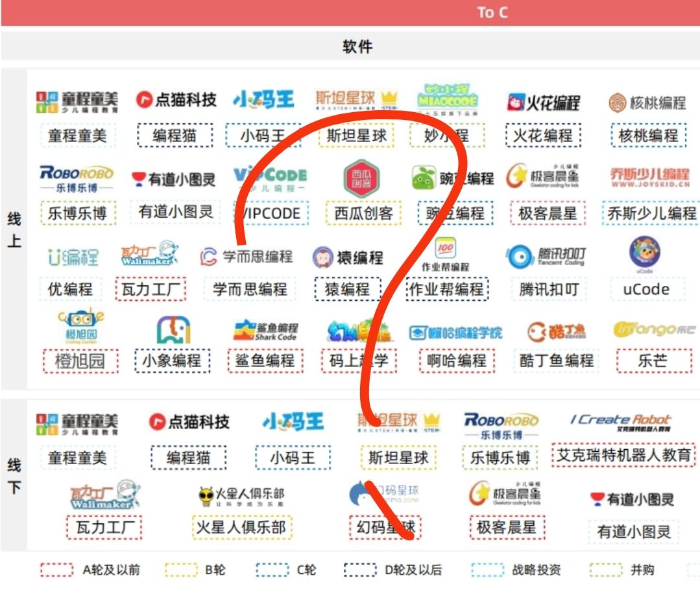700x610 pixels.
Task: Open the 点猫科技 logo in the 线上 section
Action: (176, 100)
